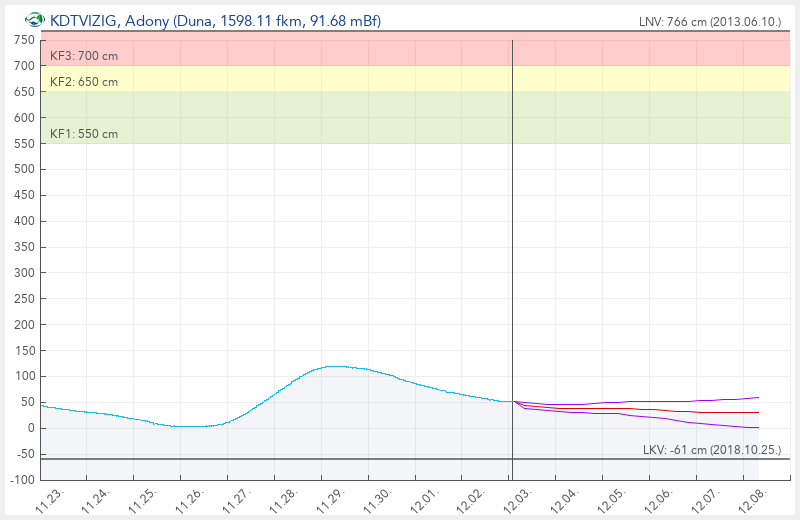The image size is (800, 520).
Task: Click the end of the upper purple forecast line
Action: tap(758, 397)
